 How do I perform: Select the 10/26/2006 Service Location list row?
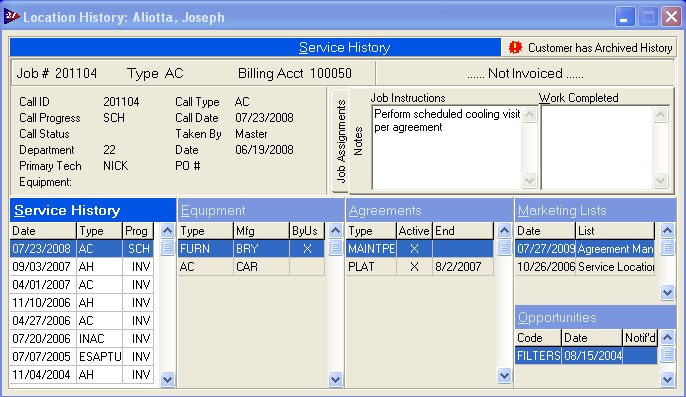click(585, 267)
